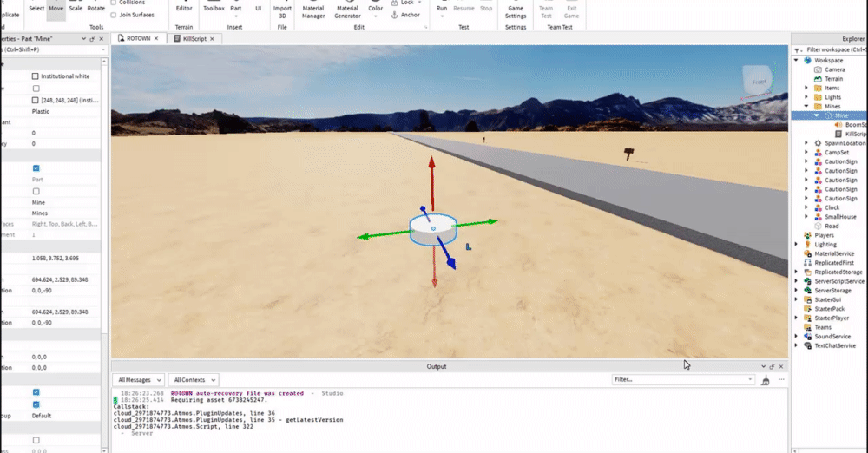The height and width of the screenshot is (453, 868).
Task: Open the All Contexts dropdown
Action: pos(194,380)
